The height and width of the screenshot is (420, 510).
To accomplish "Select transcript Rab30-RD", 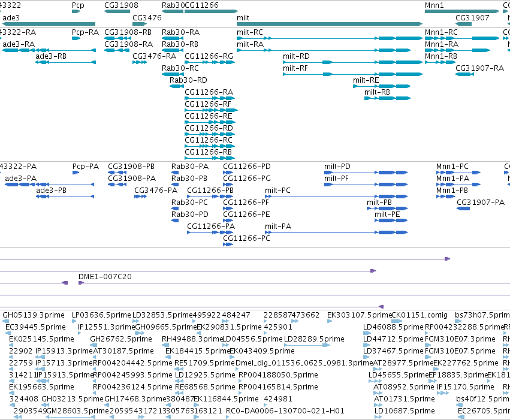I will (x=188, y=80).
